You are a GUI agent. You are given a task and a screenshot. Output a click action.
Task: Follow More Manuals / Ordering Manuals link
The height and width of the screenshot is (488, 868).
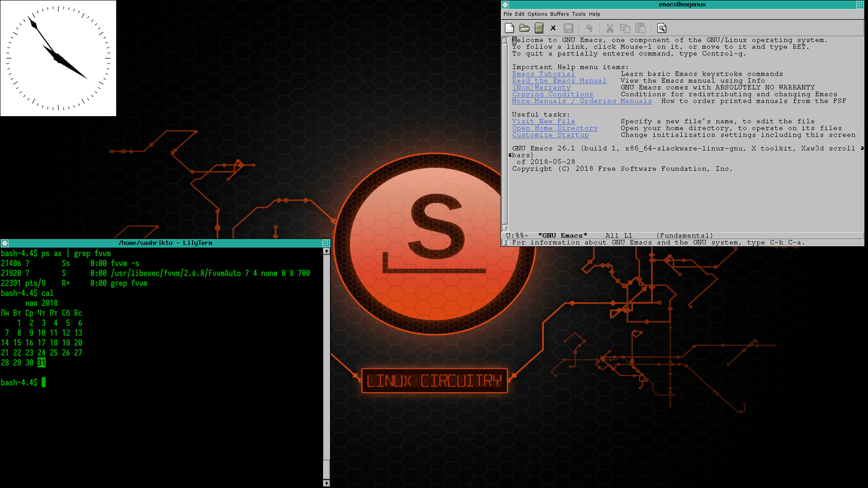(582, 101)
